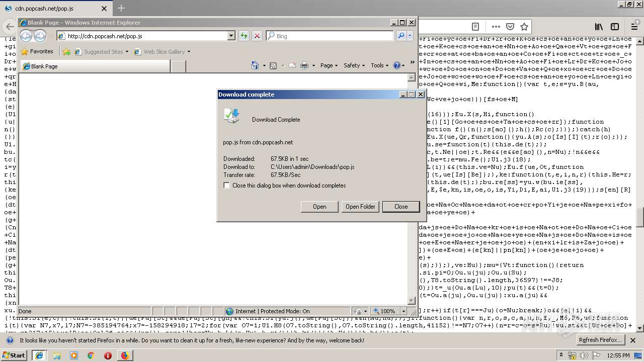Open Firefox page actions ellipsis
Viewport: 644px width, 362px height.
pos(496,27)
